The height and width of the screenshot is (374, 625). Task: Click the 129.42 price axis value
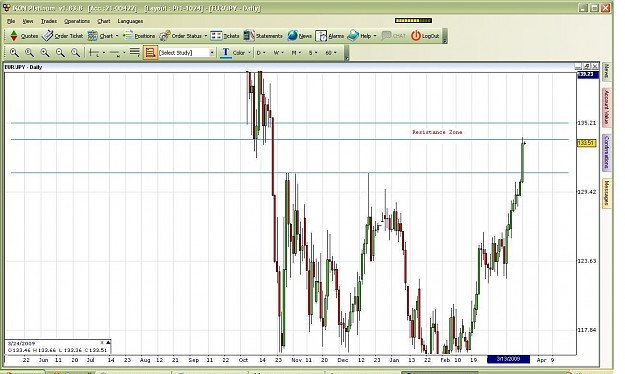(x=587, y=192)
